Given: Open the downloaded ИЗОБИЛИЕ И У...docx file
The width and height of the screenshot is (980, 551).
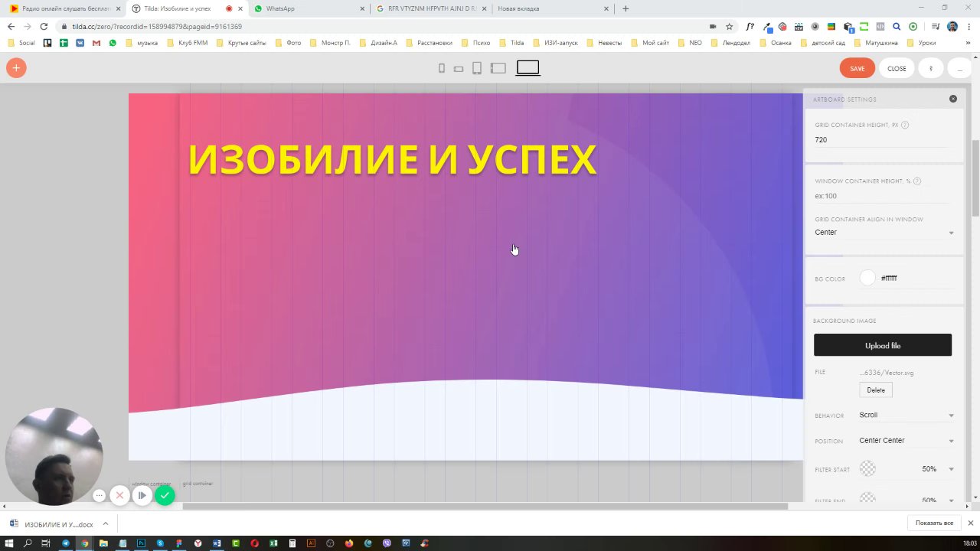Looking at the screenshot, I should [52, 524].
